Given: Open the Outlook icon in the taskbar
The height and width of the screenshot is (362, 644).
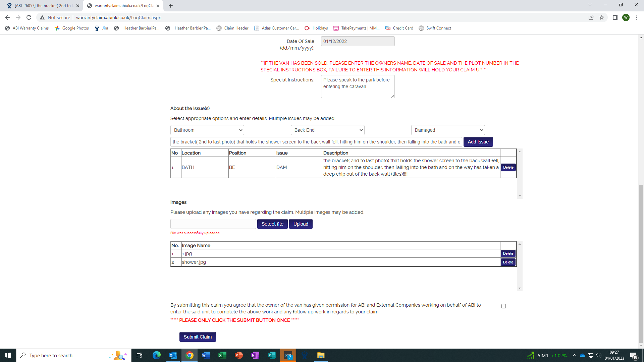Looking at the screenshot, I should (173, 355).
